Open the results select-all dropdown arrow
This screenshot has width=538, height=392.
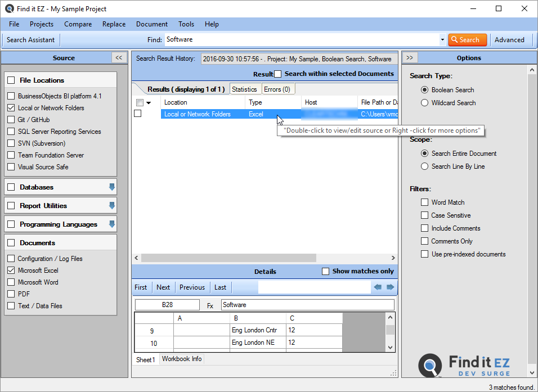[x=149, y=102]
